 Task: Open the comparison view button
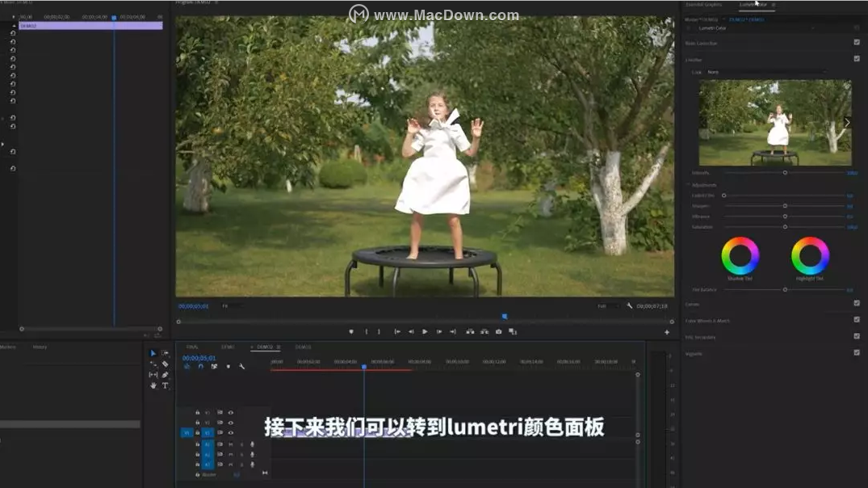coord(513,332)
